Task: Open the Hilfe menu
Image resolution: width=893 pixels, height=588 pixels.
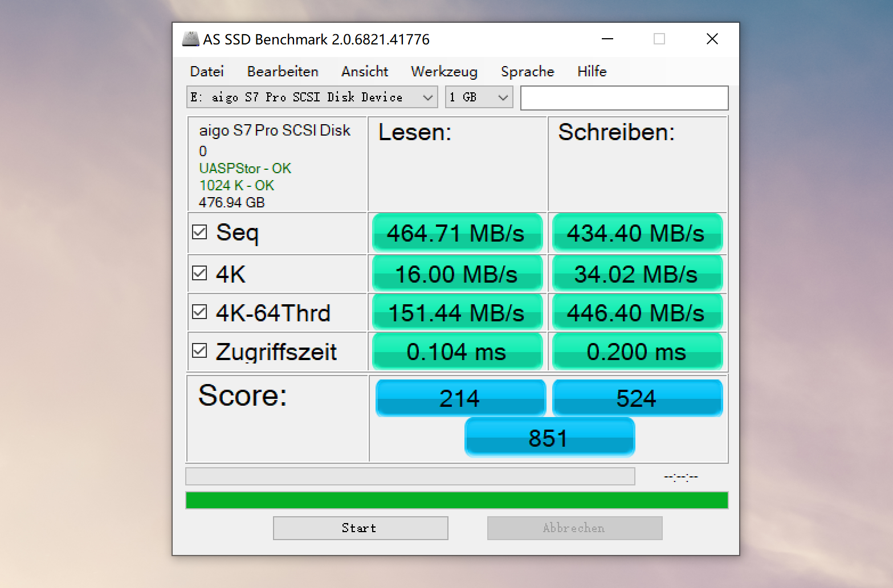Action: [592, 71]
